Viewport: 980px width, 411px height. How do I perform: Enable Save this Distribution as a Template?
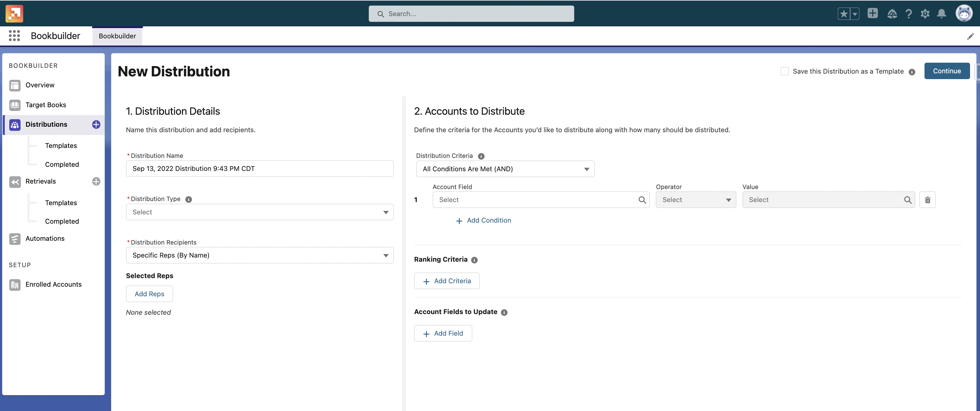784,72
